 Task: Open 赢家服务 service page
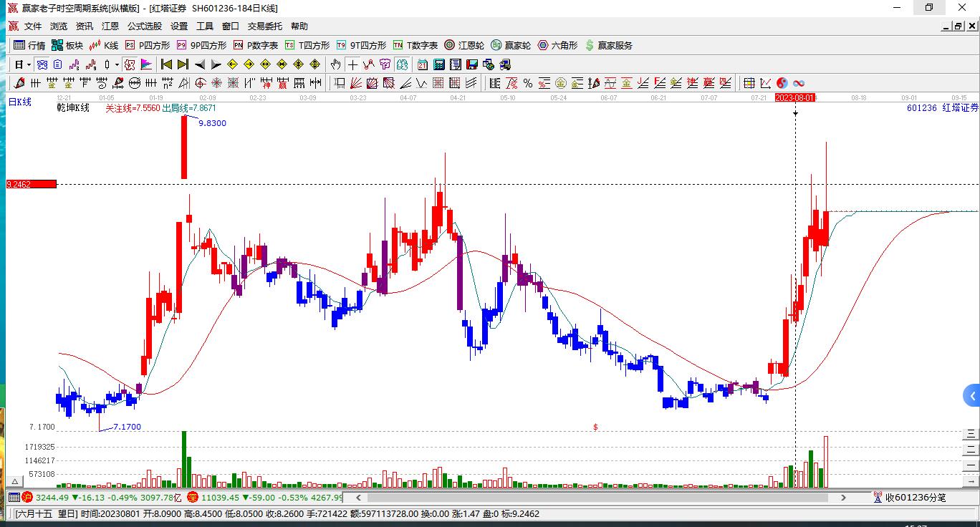609,45
